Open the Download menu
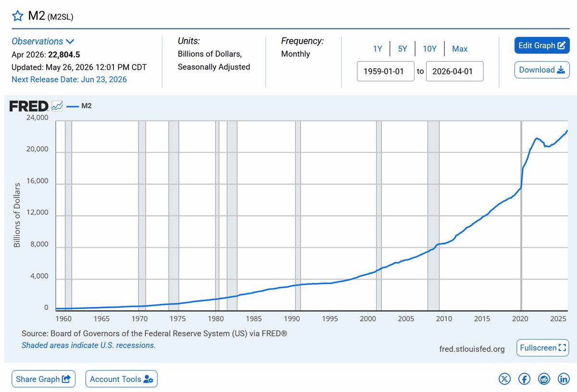 542,70
